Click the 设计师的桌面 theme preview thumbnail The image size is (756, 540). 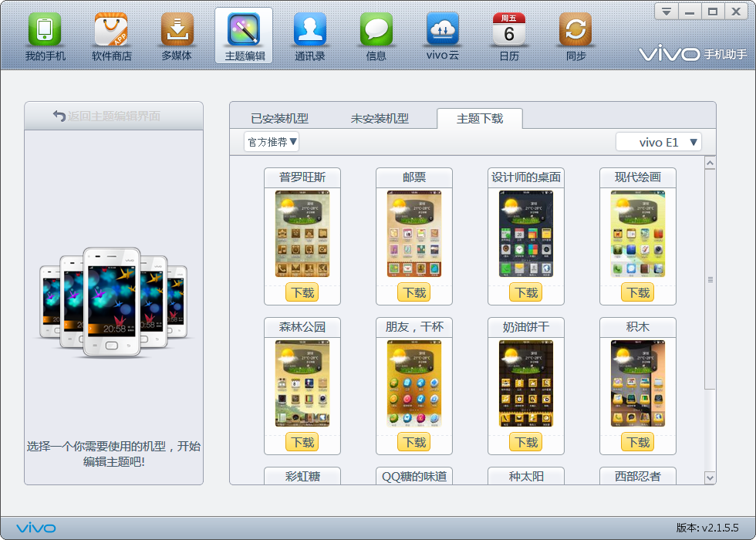(526, 235)
